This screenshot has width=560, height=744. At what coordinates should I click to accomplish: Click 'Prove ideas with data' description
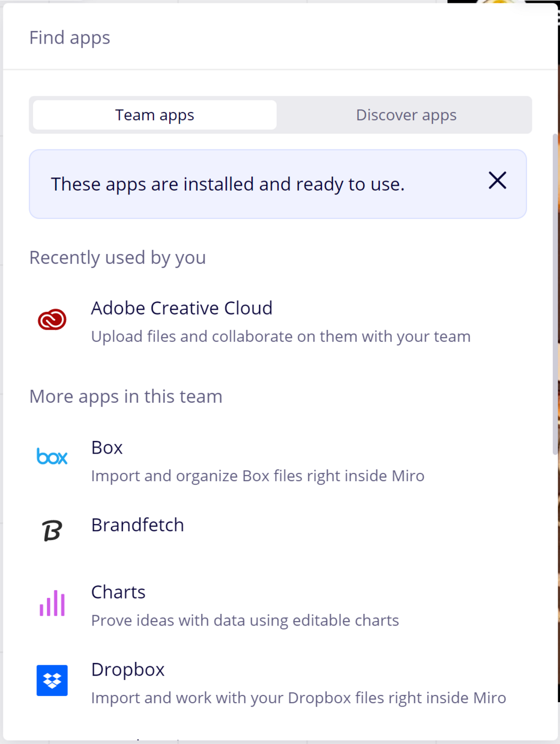tap(245, 620)
